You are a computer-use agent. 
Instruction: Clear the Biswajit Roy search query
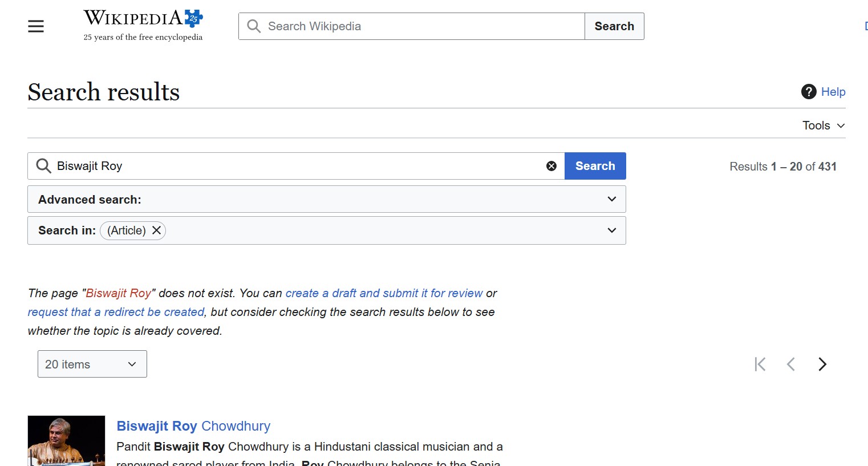[551, 166]
